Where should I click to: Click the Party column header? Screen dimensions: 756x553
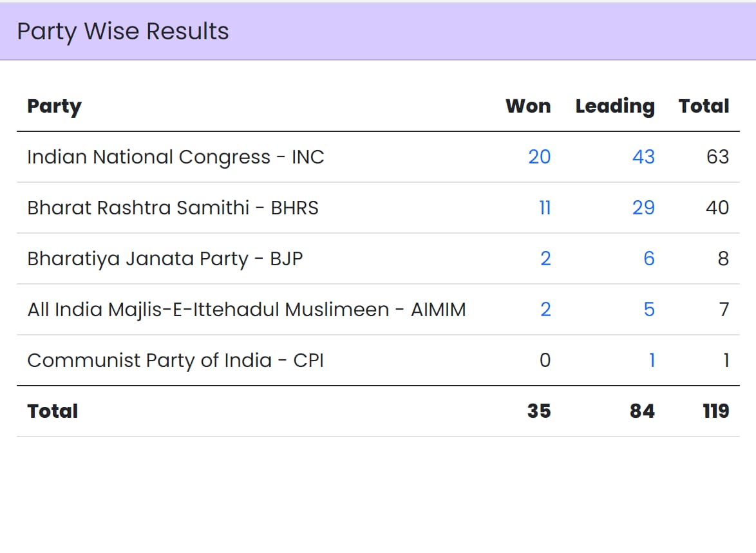[x=55, y=107]
